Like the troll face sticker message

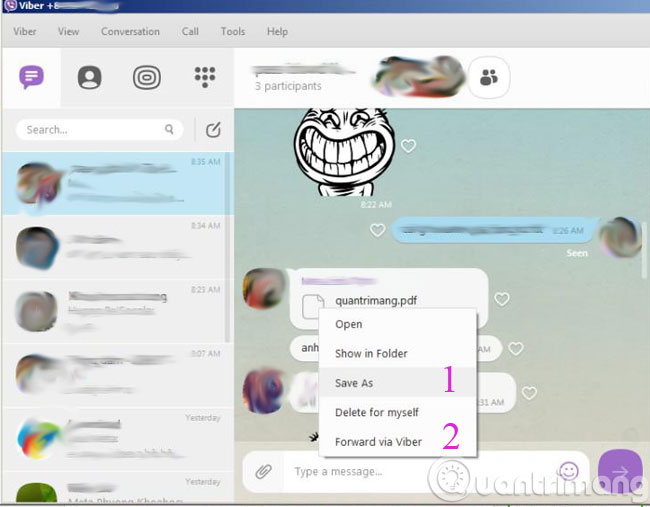(408, 146)
